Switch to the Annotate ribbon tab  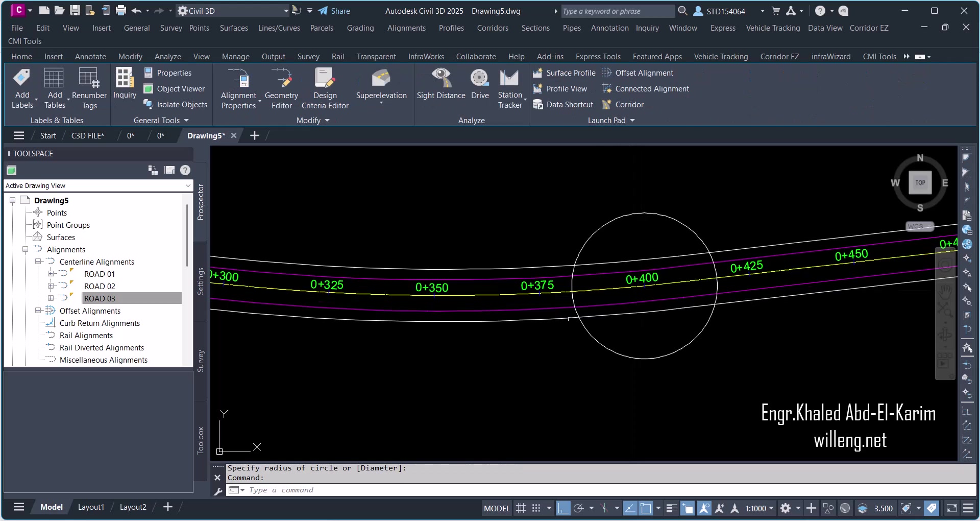click(x=90, y=57)
